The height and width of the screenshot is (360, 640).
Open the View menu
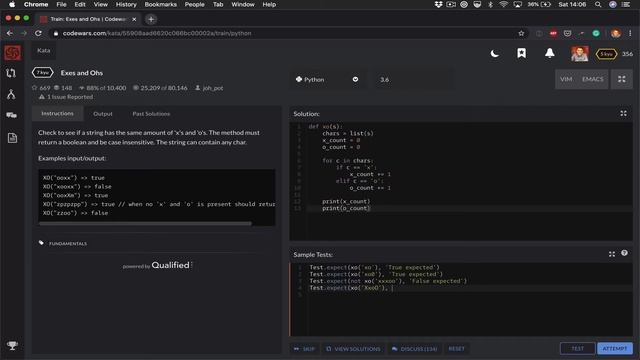[x=100, y=4]
